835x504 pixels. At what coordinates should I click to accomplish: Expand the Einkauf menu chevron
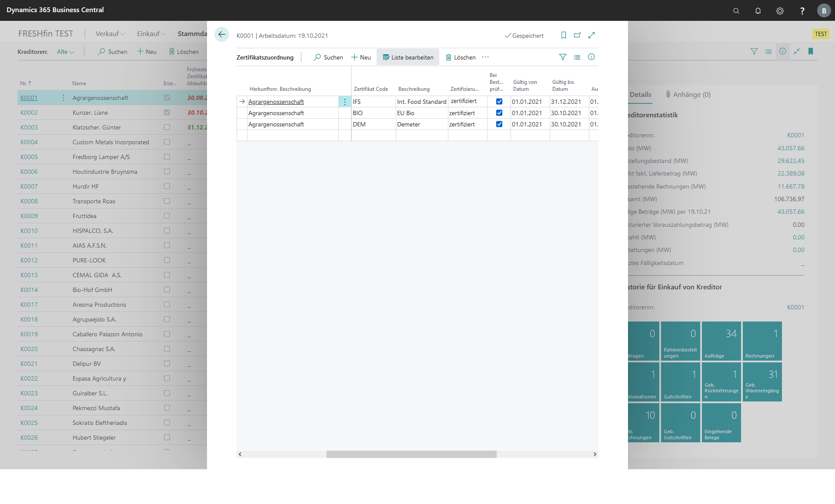[x=164, y=34]
